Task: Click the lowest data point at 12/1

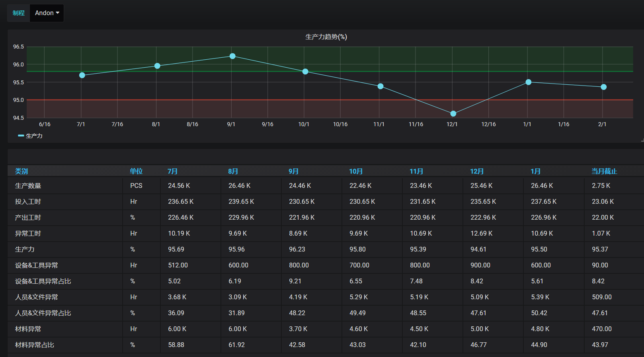Action: click(453, 114)
